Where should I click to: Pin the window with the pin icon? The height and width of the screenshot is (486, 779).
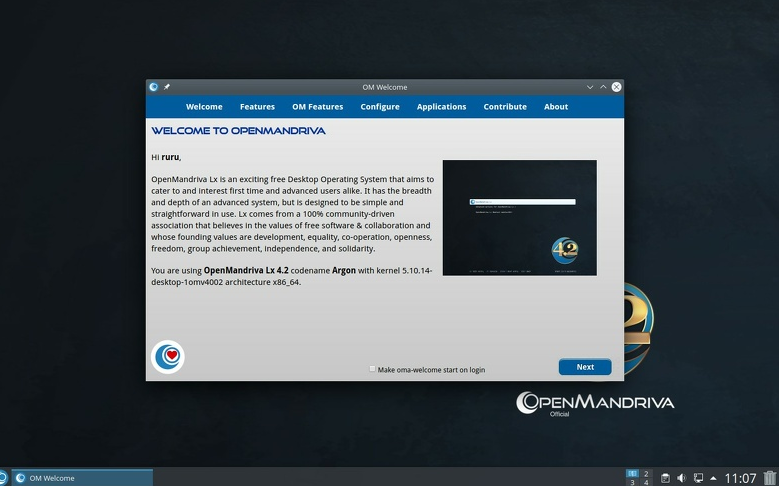[x=167, y=87]
